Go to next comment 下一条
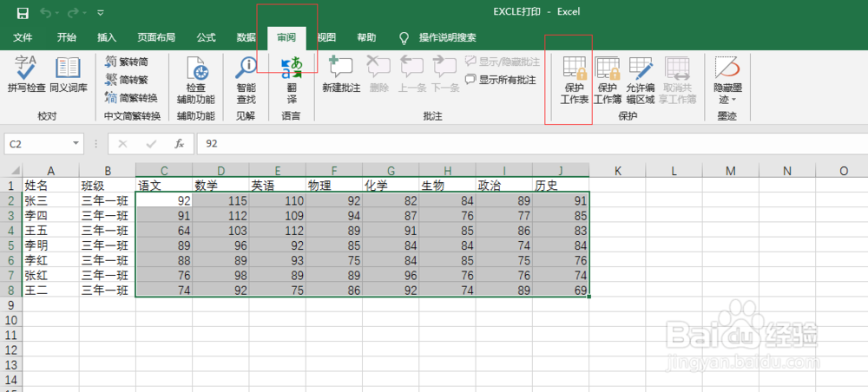Image resolution: width=868 pixels, height=392 pixels. (445, 74)
